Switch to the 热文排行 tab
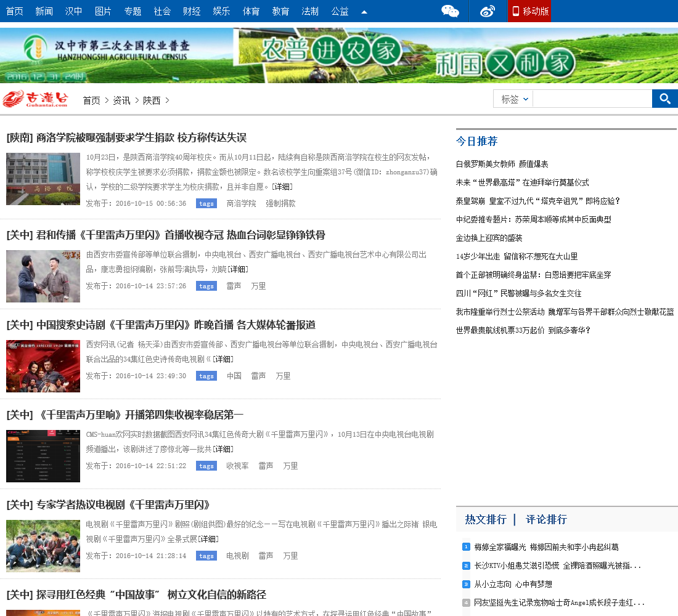678x616 pixels. (x=486, y=519)
